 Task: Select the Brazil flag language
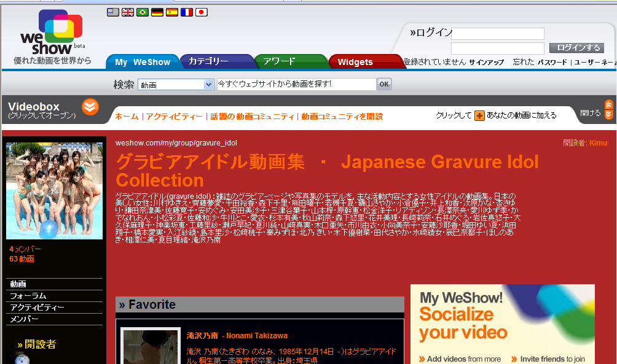143,12
